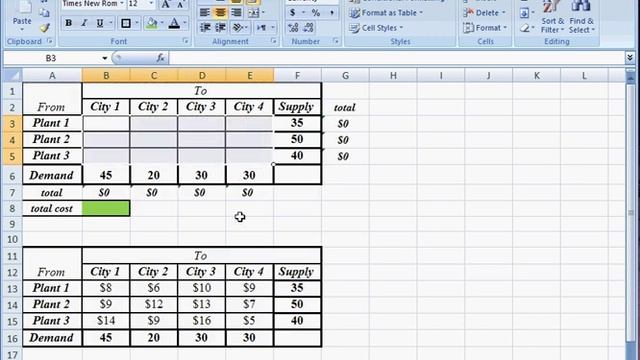Screen dimensions: 640x360
Task: Open Find & Select menu
Action: (x=582, y=18)
